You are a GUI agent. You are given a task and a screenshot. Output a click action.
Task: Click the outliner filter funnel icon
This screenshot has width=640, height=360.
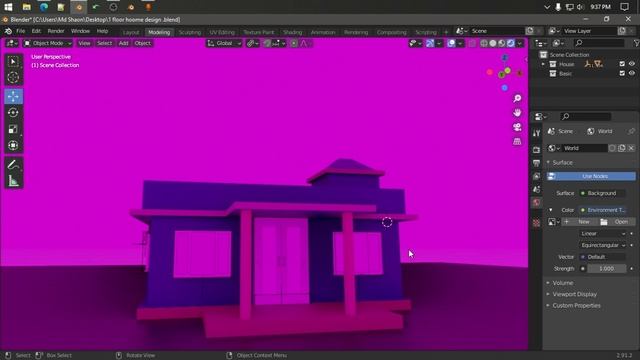[636, 43]
